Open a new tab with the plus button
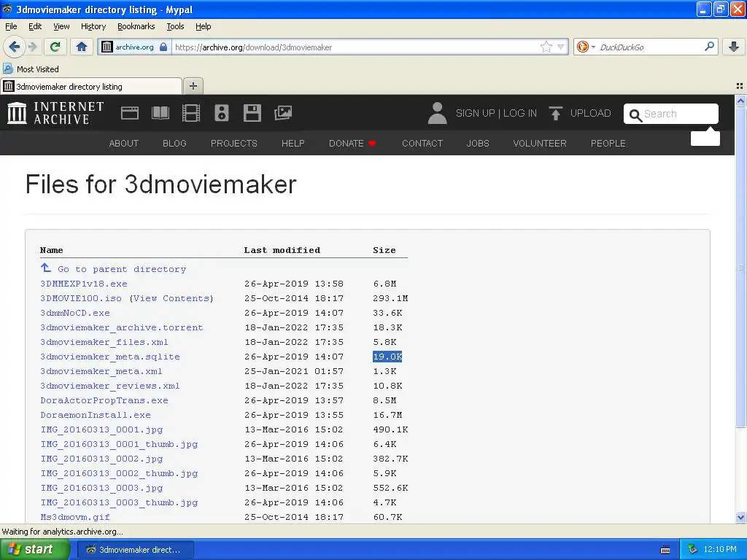Image resolution: width=747 pixels, height=560 pixels. [193, 86]
